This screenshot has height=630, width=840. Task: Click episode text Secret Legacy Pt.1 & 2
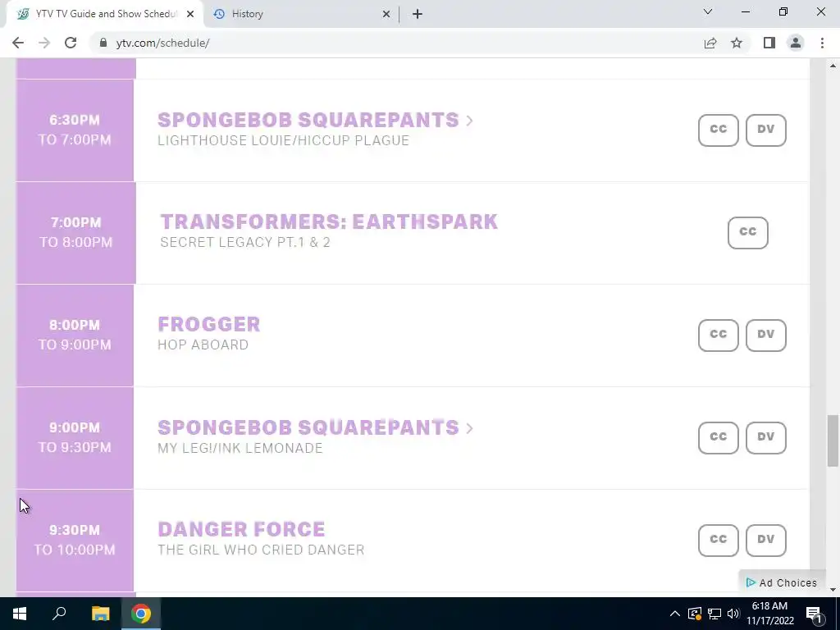244,242
